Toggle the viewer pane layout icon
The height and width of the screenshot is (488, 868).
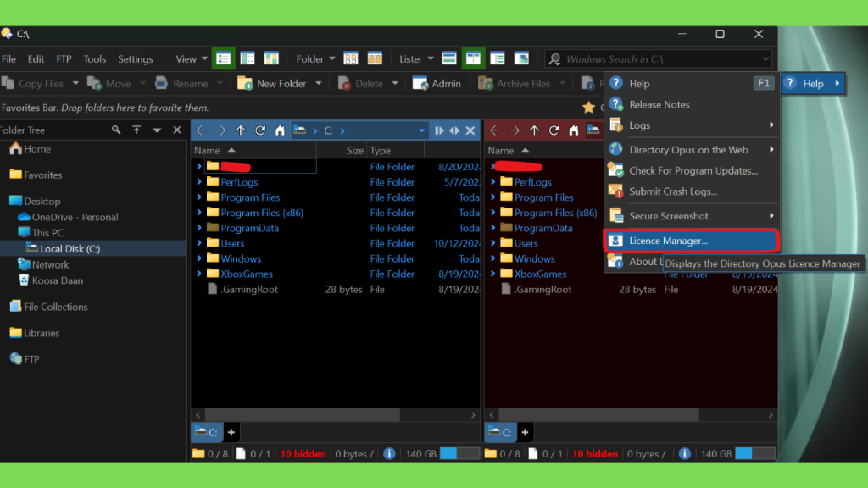[521, 58]
